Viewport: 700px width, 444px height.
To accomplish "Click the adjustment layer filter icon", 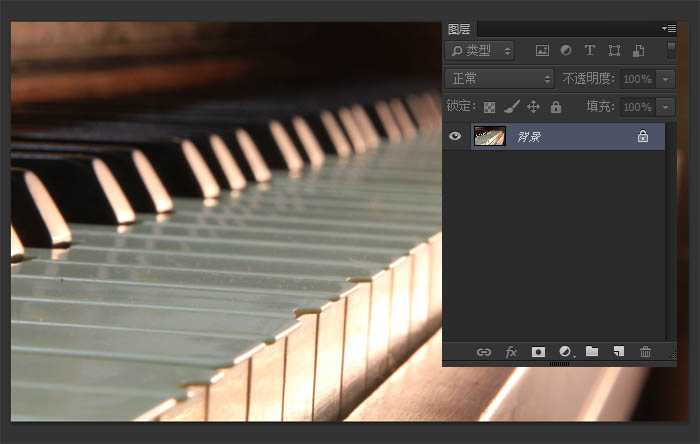I will 566,50.
